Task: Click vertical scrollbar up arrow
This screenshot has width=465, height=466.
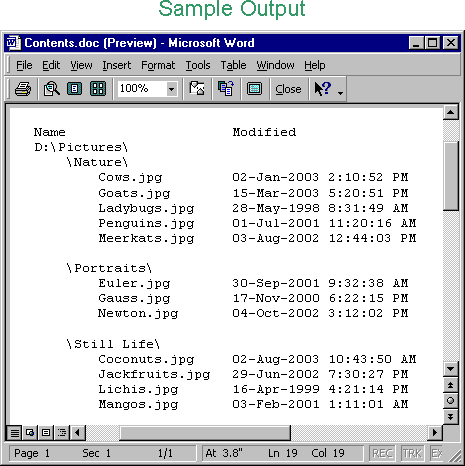Action: tap(451, 112)
